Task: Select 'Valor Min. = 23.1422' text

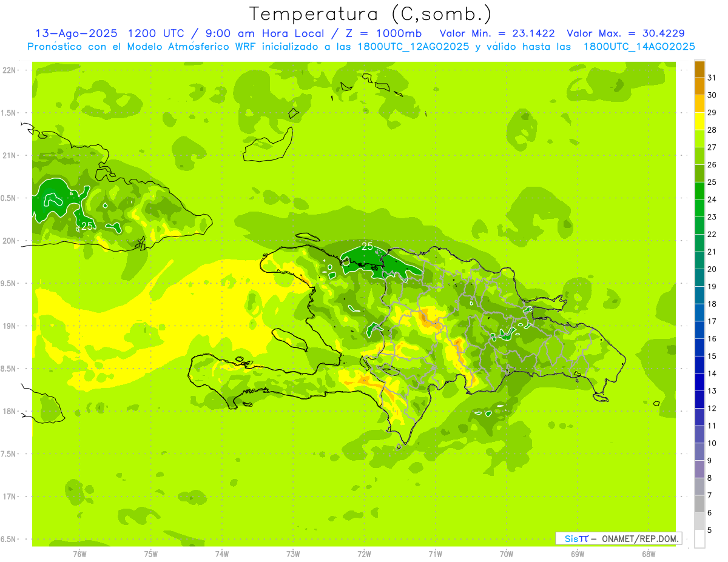Action: (x=497, y=33)
